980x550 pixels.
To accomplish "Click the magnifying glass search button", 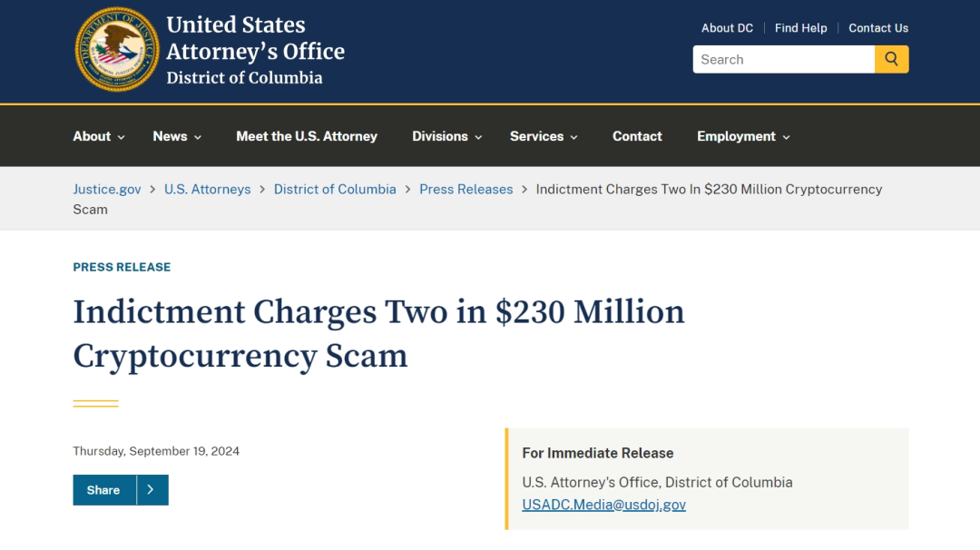I will pos(891,59).
